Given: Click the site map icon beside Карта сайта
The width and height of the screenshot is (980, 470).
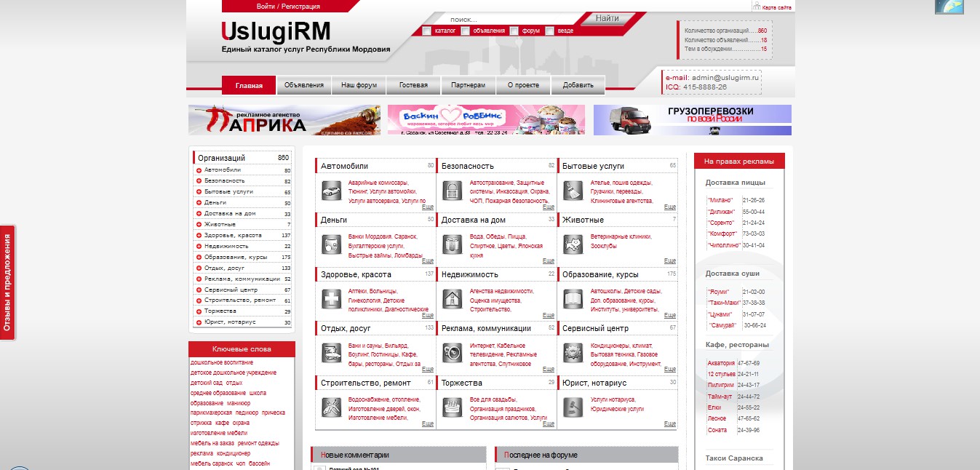Looking at the screenshot, I should [757, 7].
